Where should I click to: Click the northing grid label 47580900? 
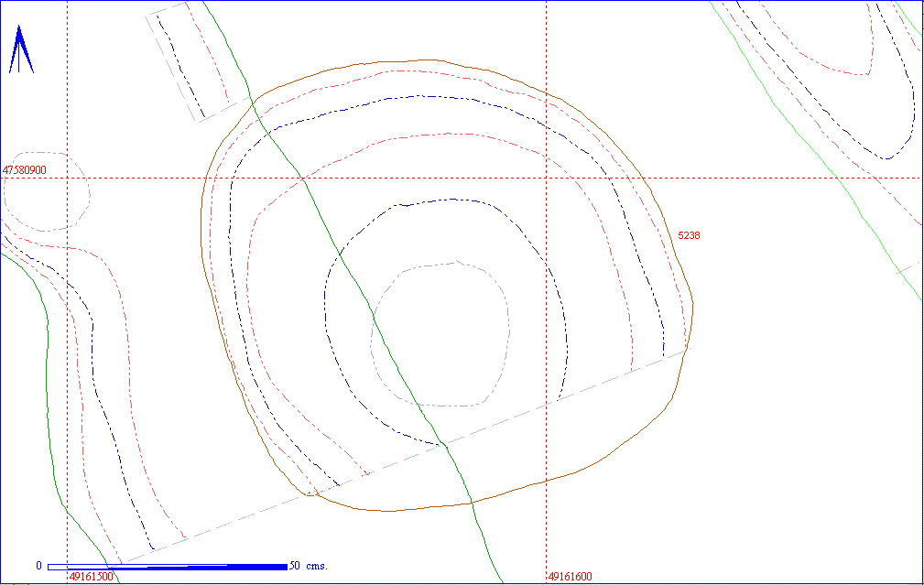click(24, 170)
